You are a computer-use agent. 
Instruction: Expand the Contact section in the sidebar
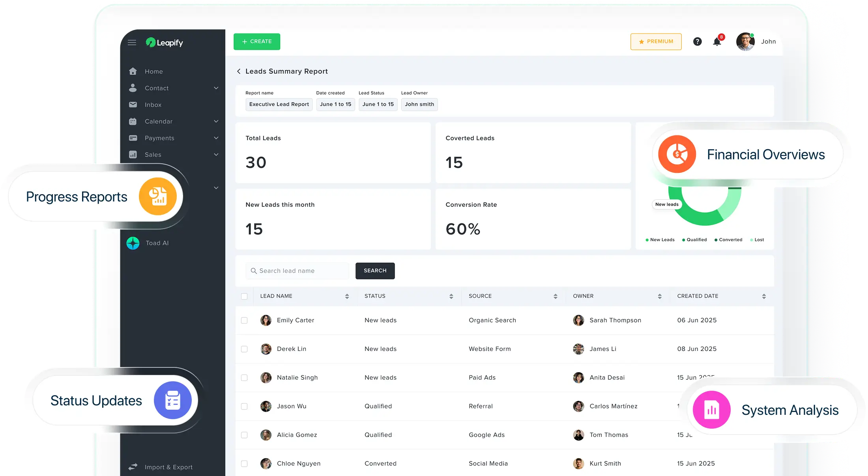pos(216,88)
